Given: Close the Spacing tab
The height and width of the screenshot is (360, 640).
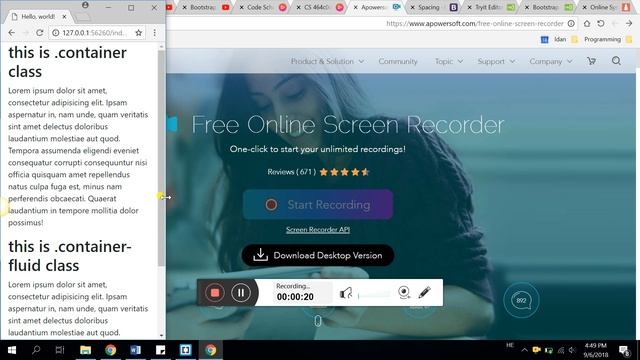Looking at the screenshot, I should (x=413, y=7).
